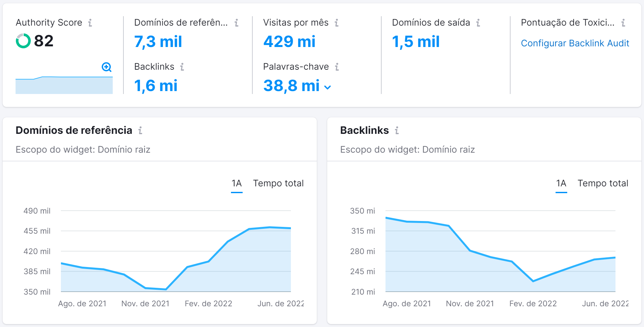The image size is (644, 327).
Task: Click the magnifier zoom icon on Authority Score chart
Action: (106, 67)
